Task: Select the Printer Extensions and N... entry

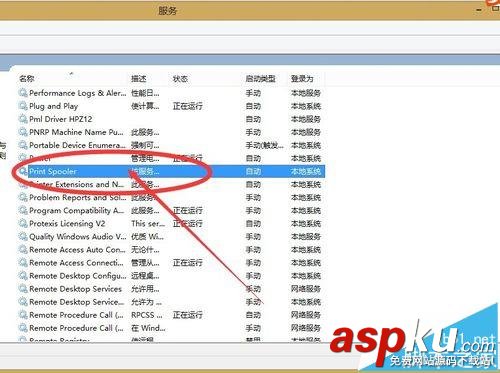Action: click(x=76, y=184)
